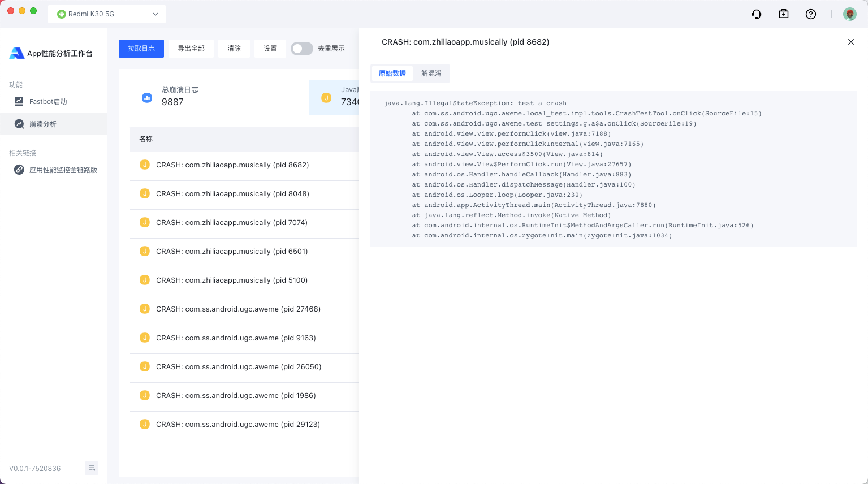Screen dimensions: 868x484
Task: Open CRASH com.zhiliaoapp.musically pid 5100 row
Action: coord(244,280)
